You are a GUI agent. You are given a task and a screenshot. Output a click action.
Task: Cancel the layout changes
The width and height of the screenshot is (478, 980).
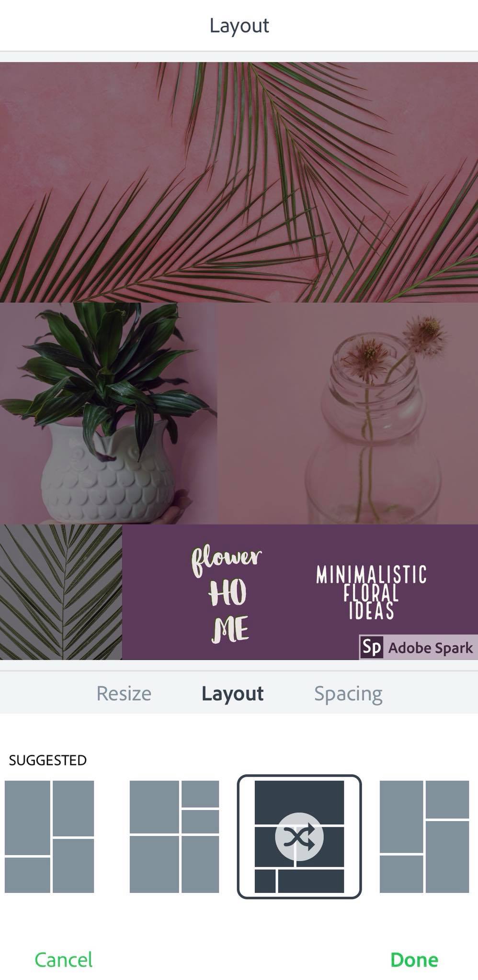coord(64,960)
